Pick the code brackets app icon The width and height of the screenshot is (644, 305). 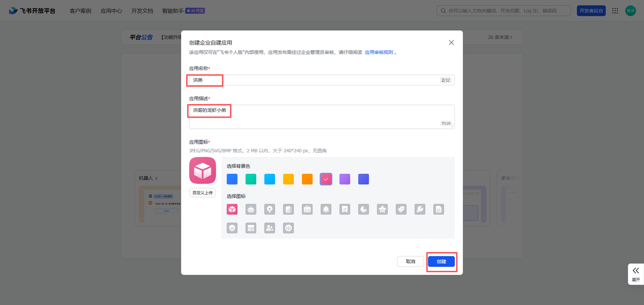point(288,228)
